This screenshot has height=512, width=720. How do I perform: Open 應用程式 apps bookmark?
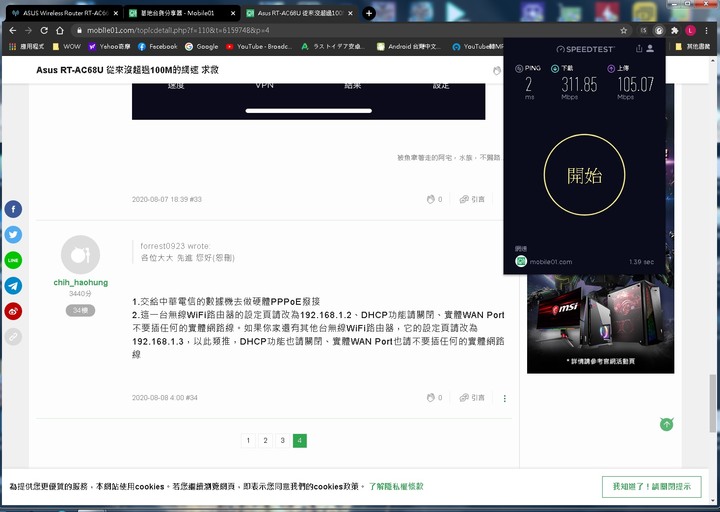(27, 46)
